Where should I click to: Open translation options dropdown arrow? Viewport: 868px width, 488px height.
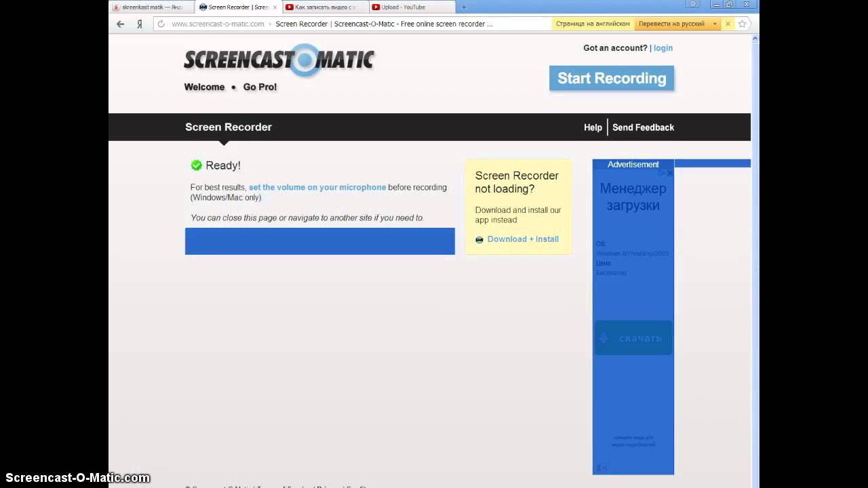(x=714, y=24)
